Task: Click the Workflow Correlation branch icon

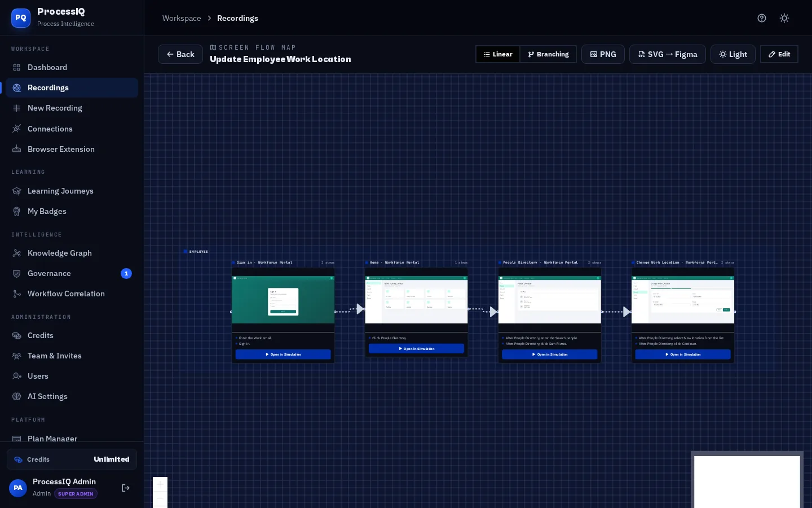Action: point(17,294)
